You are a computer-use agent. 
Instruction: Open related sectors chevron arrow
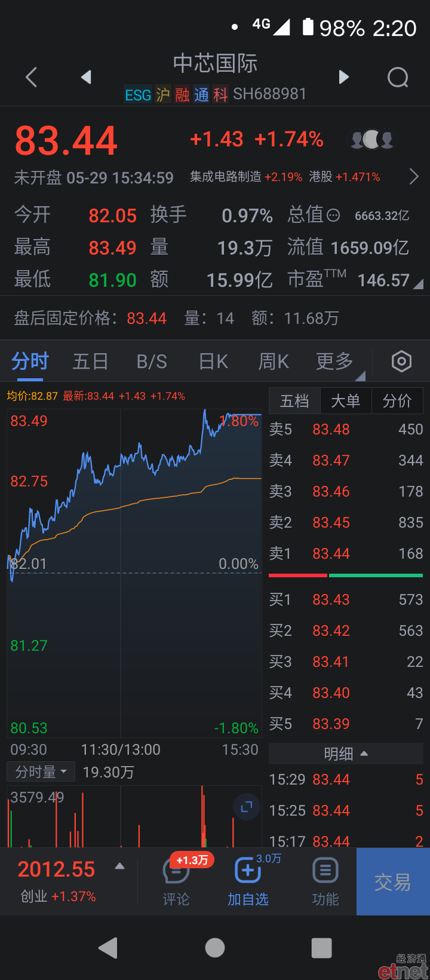click(414, 176)
